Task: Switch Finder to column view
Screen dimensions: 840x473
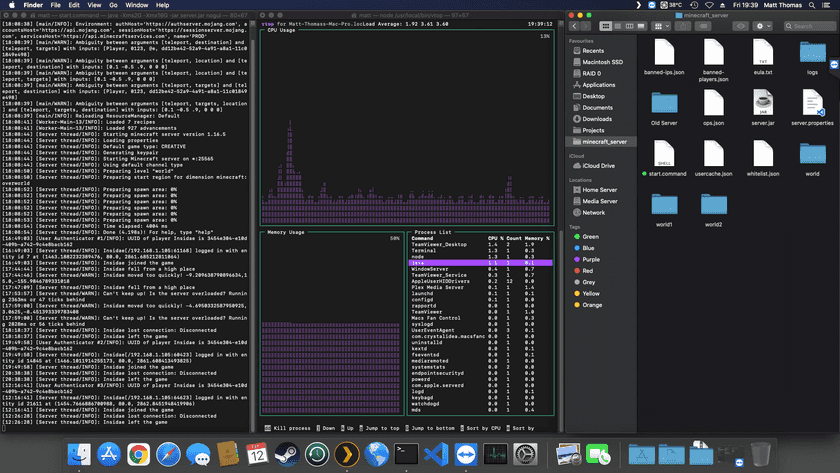Action: pyautogui.click(x=629, y=26)
